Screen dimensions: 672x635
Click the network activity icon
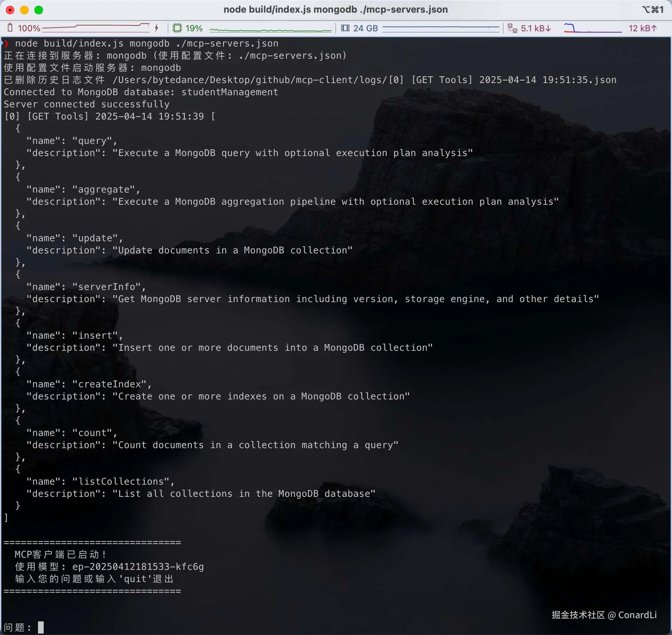512,28
